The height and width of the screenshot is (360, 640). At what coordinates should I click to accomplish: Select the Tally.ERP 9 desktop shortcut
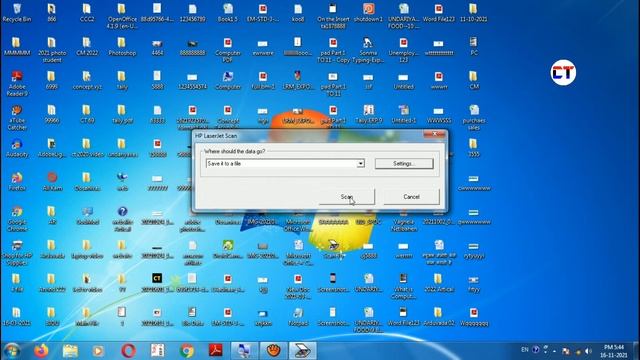368,114
